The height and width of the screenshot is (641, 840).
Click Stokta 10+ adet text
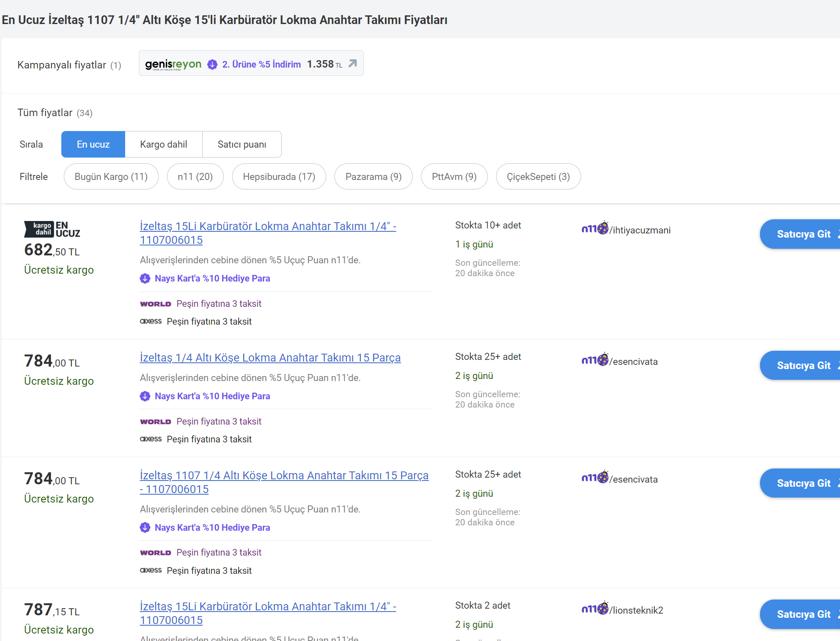pos(488,225)
